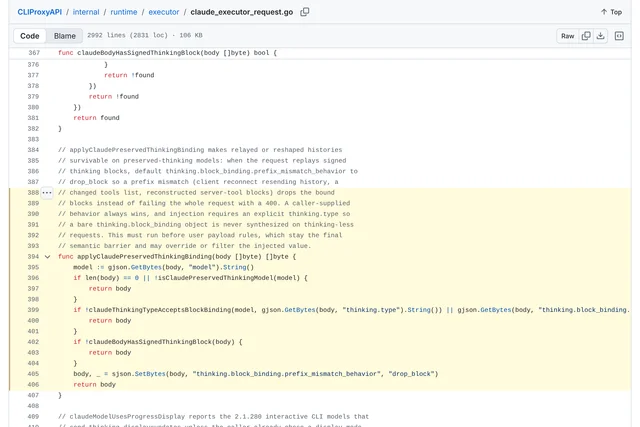Select line number 377
640x427 pixels.
[x=33, y=75]
